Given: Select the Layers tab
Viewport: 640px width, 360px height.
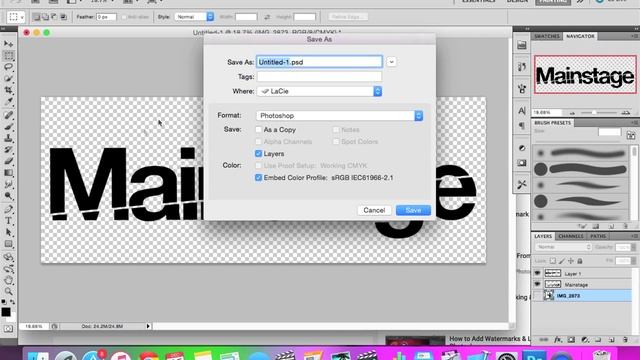Looking at the screenshot, I should coord(543,236).
